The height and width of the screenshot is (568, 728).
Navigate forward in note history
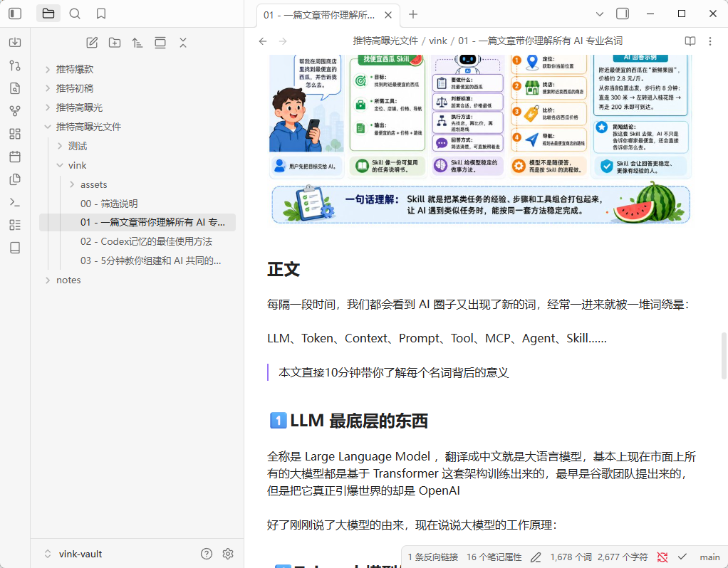pos(283,41)
